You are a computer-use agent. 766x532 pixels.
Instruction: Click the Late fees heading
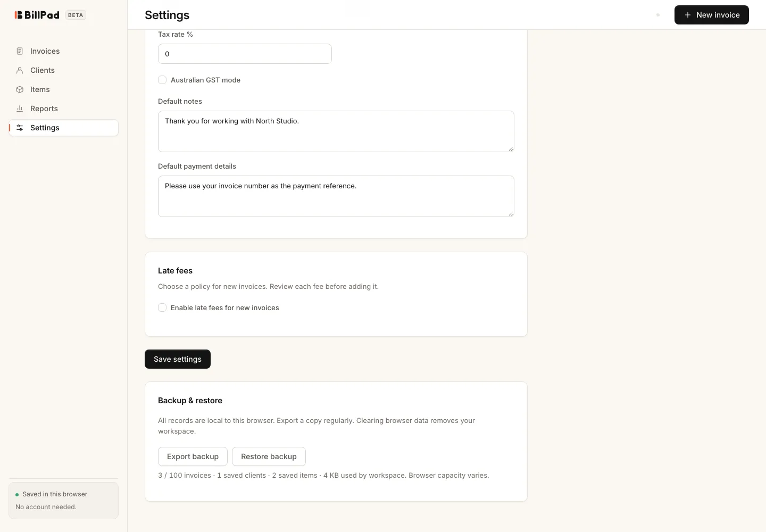click(175, 271)
